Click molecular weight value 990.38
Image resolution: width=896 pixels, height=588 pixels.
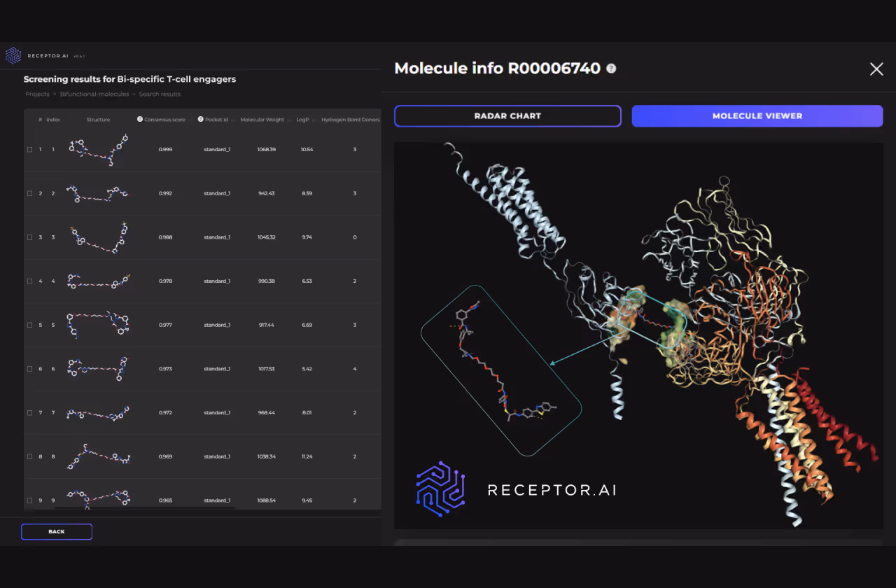click(266, 281)
